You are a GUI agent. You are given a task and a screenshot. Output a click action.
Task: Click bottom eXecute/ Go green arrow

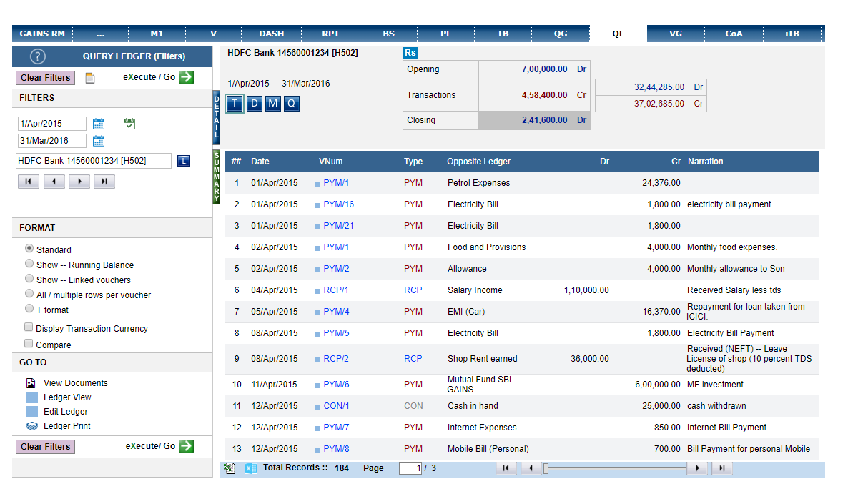click(187, 446)
